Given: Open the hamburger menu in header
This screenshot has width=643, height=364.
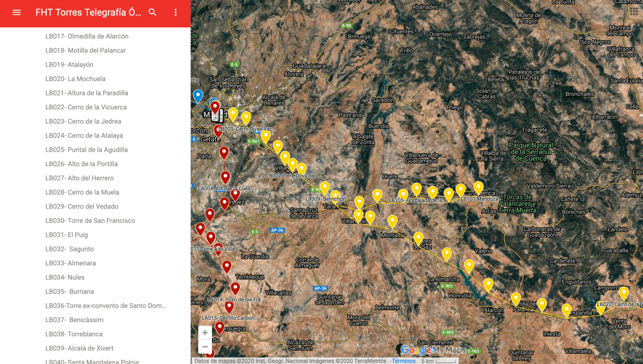Looking at the screenshot, I should [17, 12].
